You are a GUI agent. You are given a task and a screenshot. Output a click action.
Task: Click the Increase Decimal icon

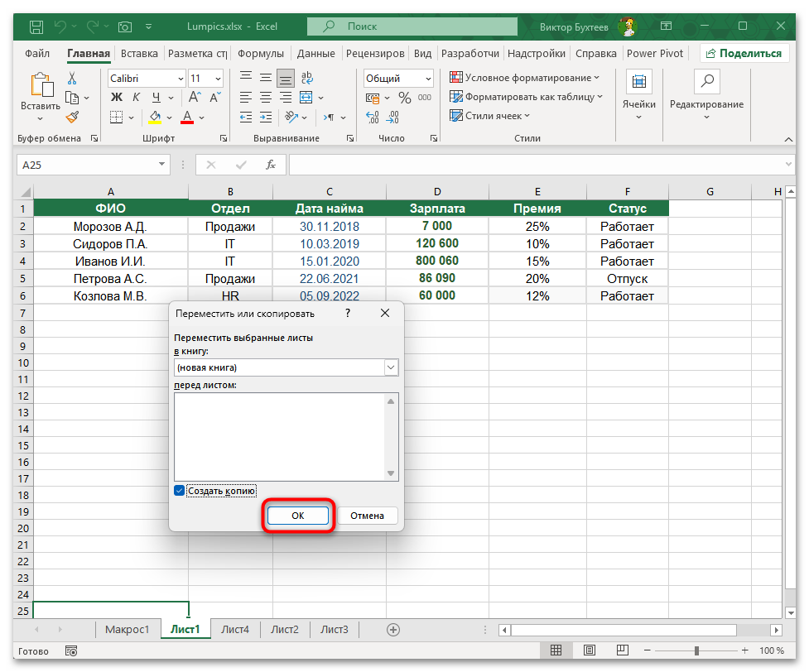(373, 117)
